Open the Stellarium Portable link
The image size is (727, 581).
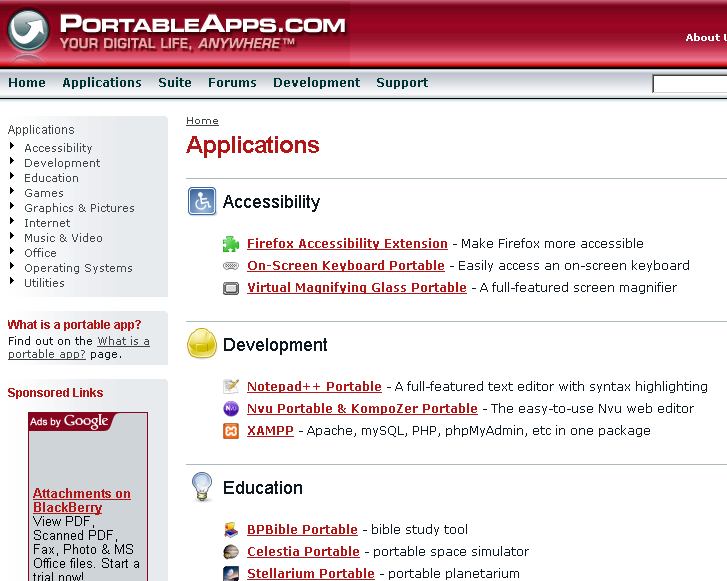pos(311,573)
